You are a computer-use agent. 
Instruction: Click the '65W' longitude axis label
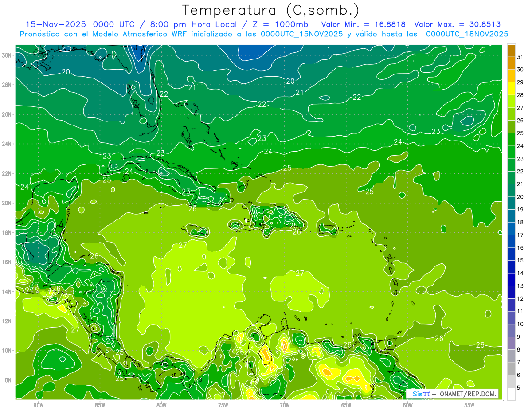coord(346,406)
